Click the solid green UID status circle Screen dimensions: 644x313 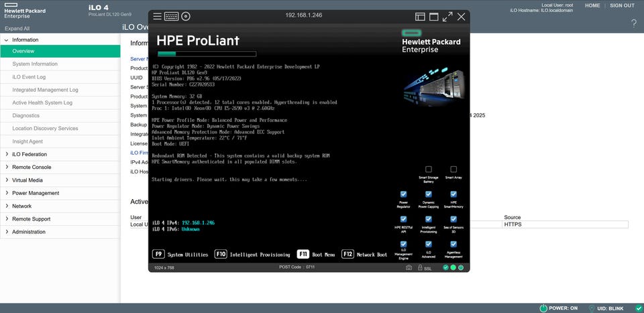tap(453, 267)
